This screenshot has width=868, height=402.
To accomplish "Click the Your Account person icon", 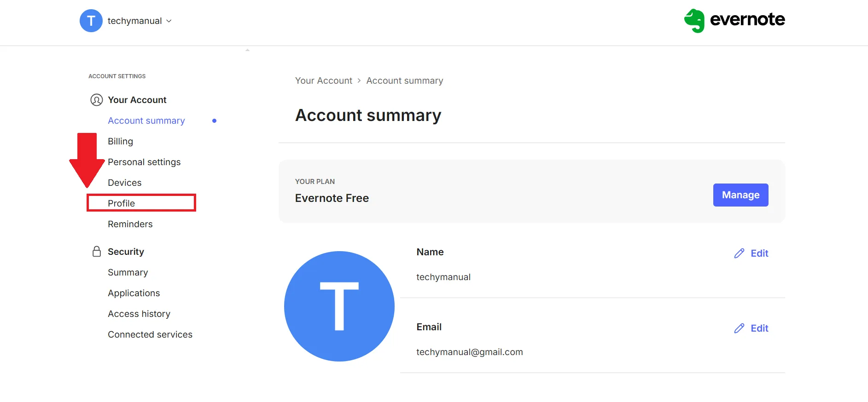I will tap(96, 99).
